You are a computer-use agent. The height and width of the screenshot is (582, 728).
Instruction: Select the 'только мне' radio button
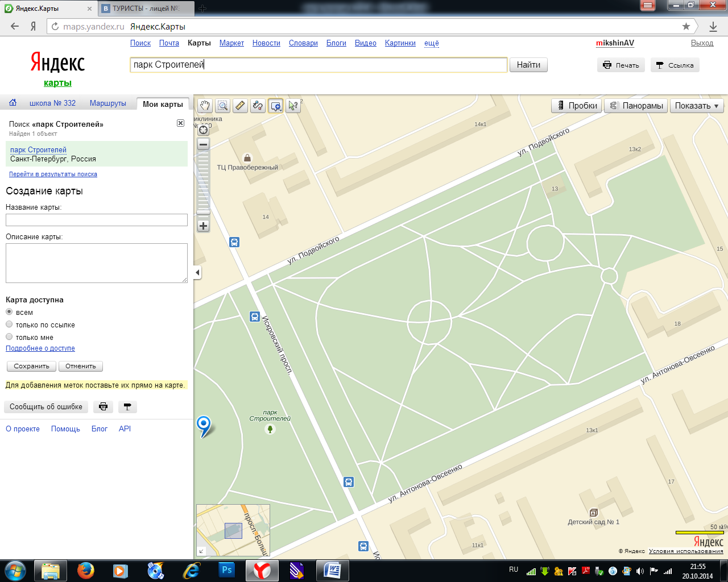coord(9,337)
